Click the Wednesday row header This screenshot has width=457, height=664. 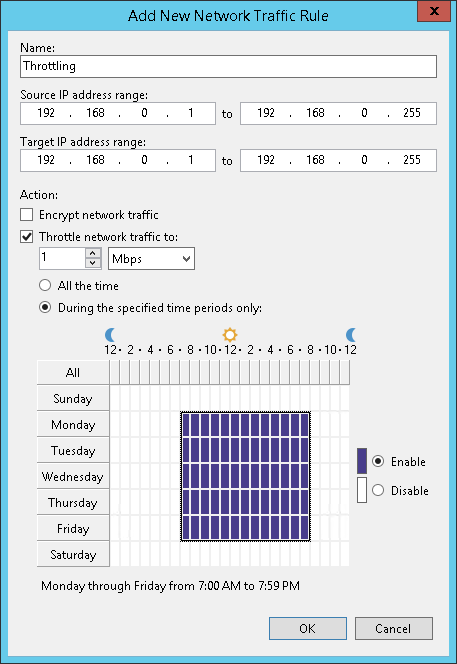[x=73, y=476]
